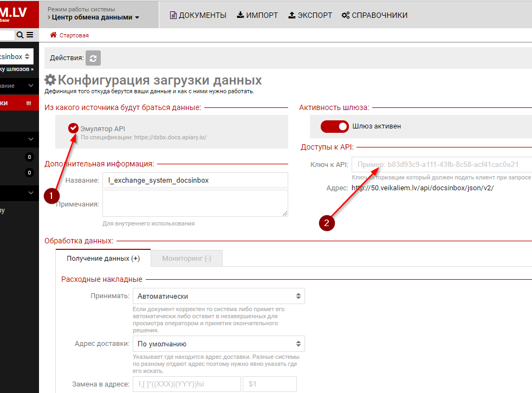
Task: Click the ИМПОРТ download icon
Action: pyautogui.click(x=241, y=15)
